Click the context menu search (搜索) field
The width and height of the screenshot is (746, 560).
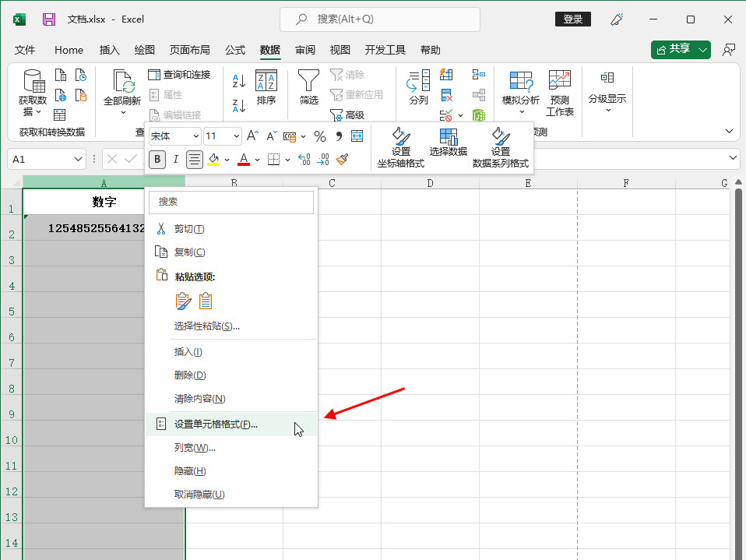(231, 202)
